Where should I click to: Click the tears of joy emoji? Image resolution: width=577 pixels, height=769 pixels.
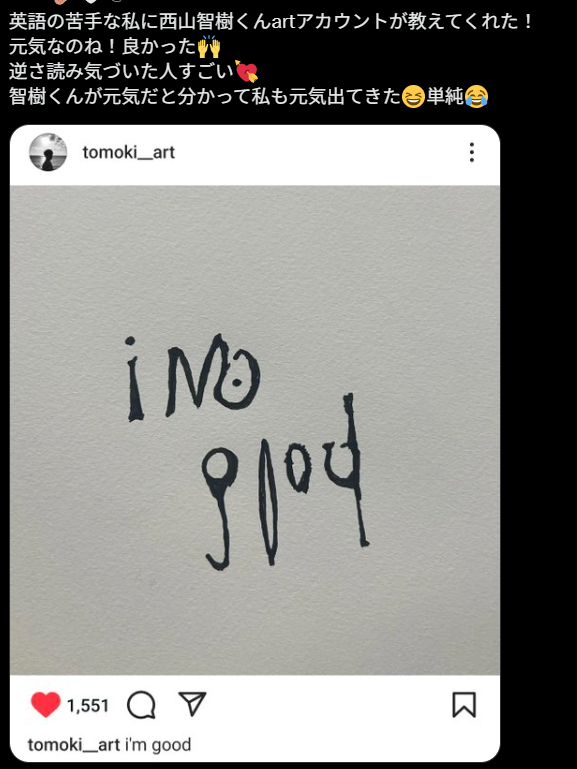[x=476, y=97]
